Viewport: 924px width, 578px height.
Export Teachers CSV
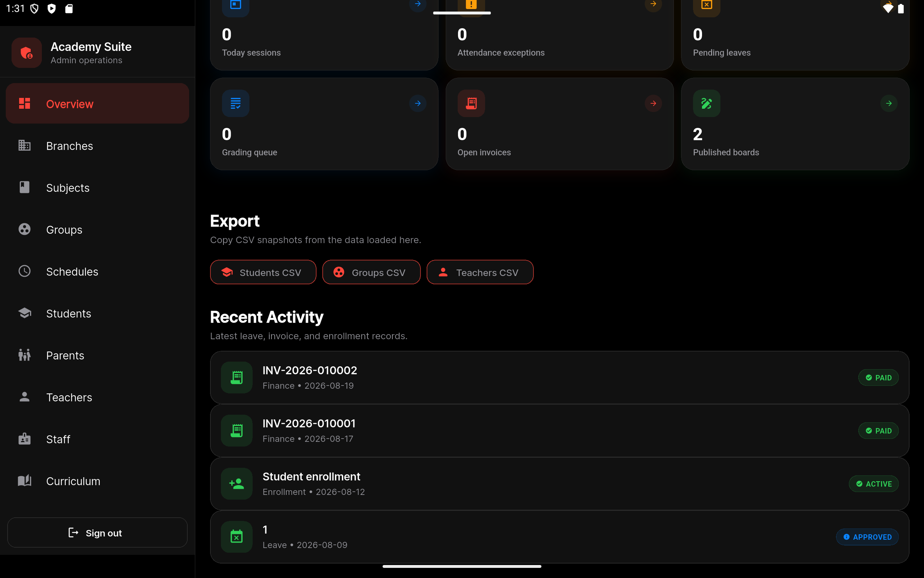tap(480, 272)
